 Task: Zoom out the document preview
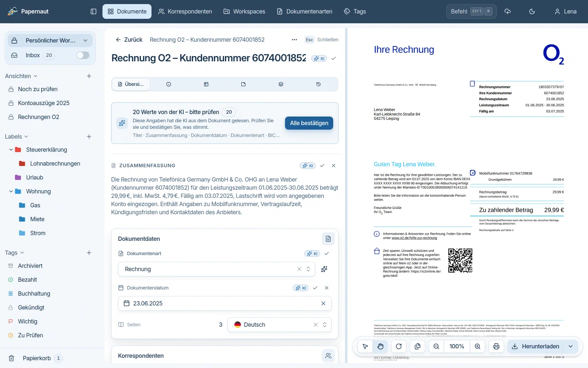pos(436,346)
